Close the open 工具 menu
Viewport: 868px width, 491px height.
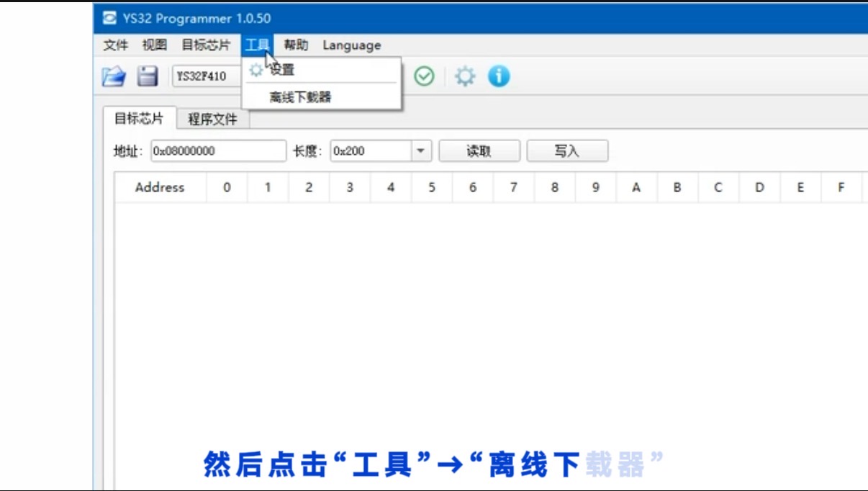click(257, 45)
